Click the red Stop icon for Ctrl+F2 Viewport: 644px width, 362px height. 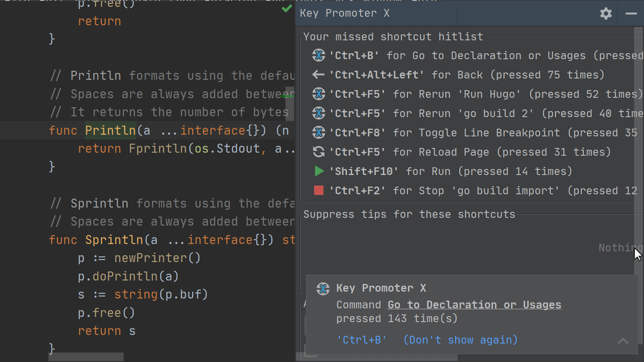tap(319, 190)
